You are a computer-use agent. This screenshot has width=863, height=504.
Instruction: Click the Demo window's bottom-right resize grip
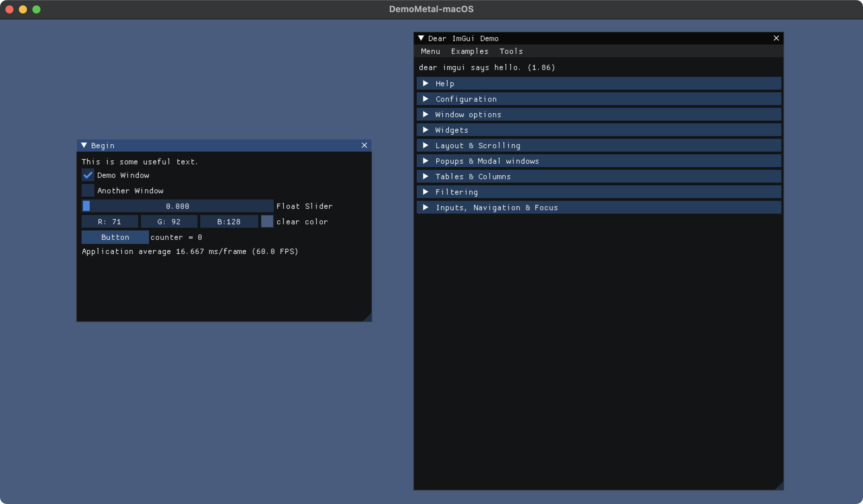[780, 486]
